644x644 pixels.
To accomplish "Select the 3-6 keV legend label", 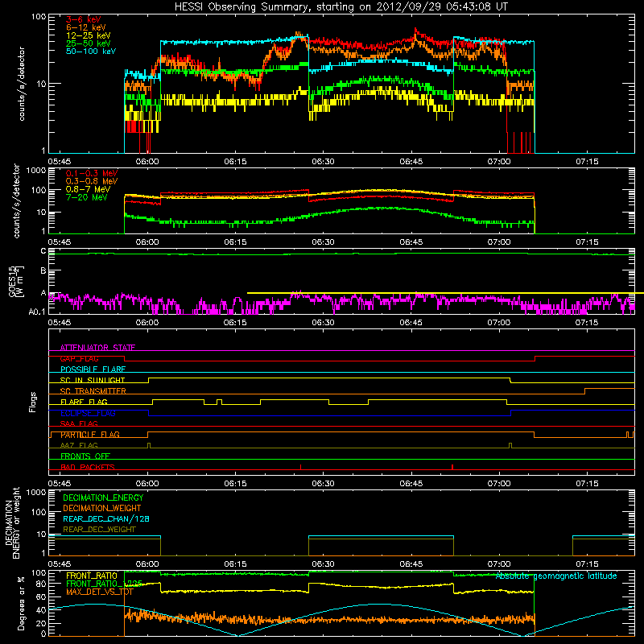I will tap(84, 19).
